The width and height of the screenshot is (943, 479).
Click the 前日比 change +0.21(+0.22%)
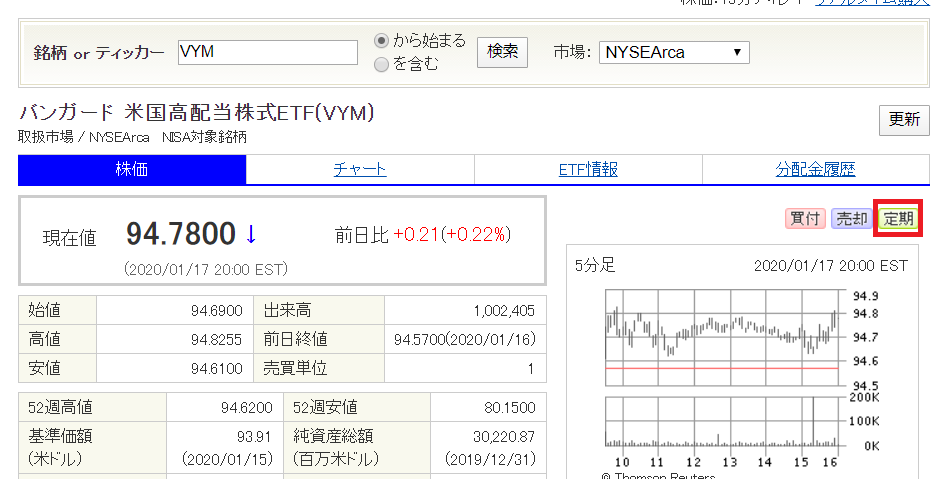(452, 235)
